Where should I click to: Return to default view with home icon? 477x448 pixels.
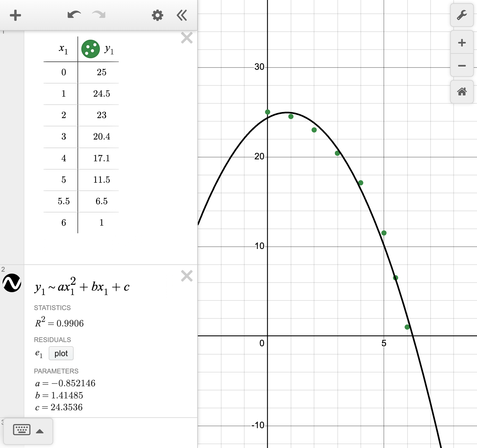462,92
